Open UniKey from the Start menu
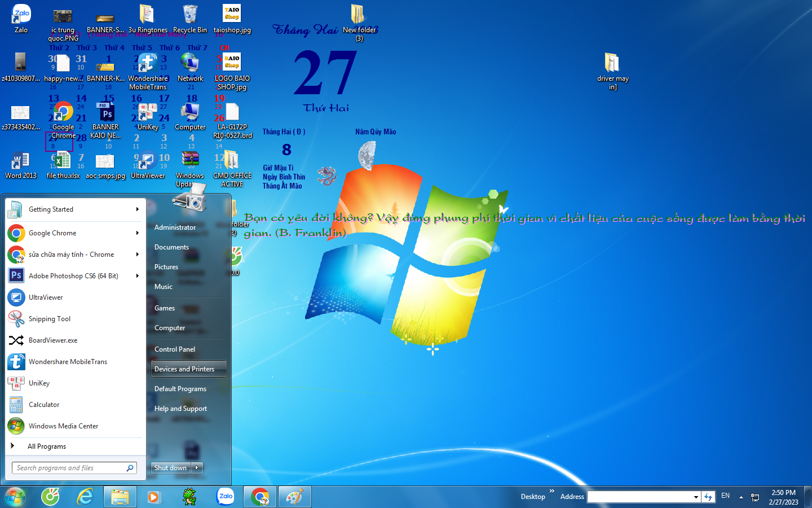The height and width of the screenshot is (508, 812). click(76, 383)
